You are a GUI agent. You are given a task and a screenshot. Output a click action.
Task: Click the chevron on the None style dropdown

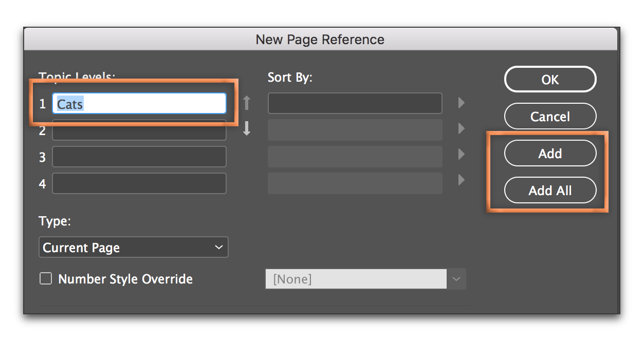(456, 279)
